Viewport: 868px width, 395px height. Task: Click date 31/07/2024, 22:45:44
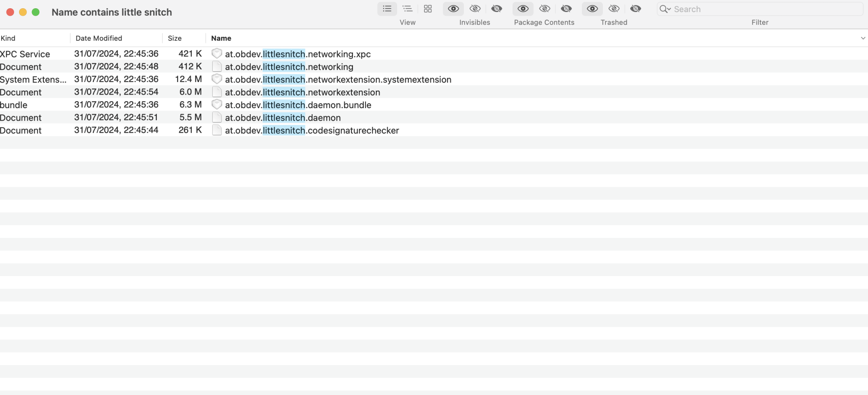(x=116, y=130)
